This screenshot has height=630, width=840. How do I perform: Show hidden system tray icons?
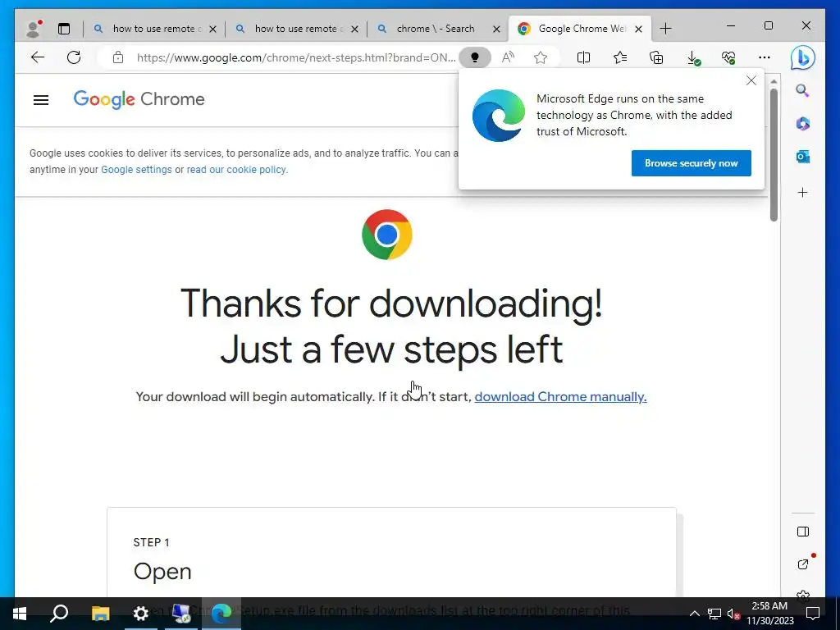pyautogui.click(x=694, y=614)
